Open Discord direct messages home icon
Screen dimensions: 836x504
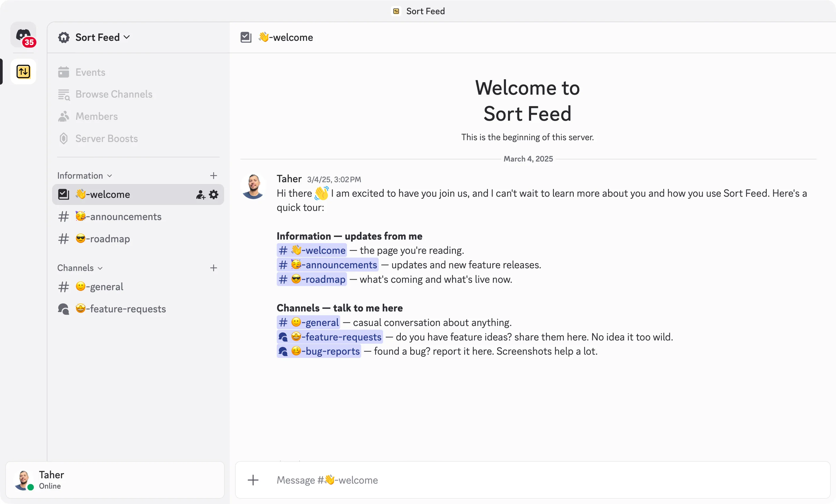tap(23, 35)
